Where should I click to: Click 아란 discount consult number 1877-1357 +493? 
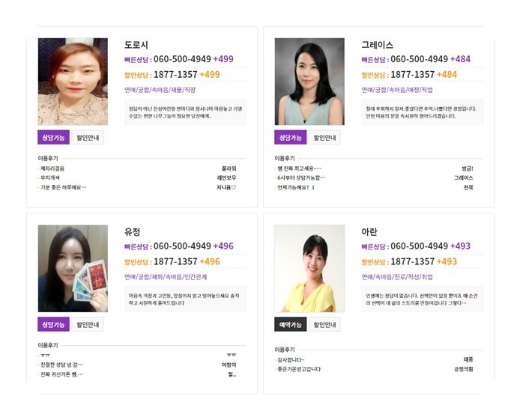423,261
